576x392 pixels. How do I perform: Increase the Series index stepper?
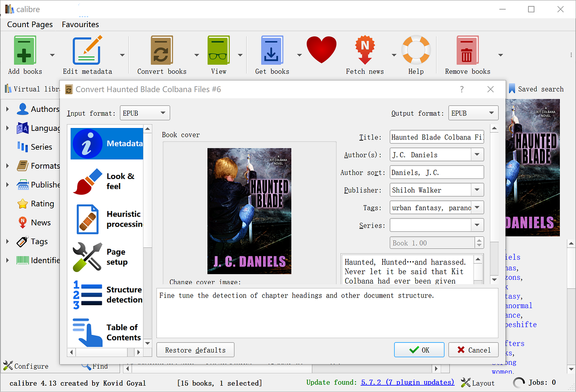[x=479, y=240]
